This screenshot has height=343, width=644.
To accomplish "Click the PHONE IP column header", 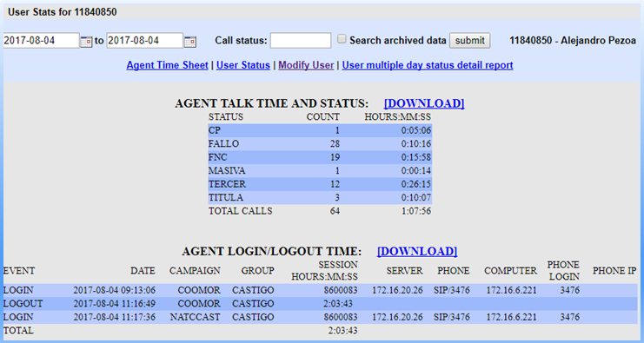I will tap(614, 271).
